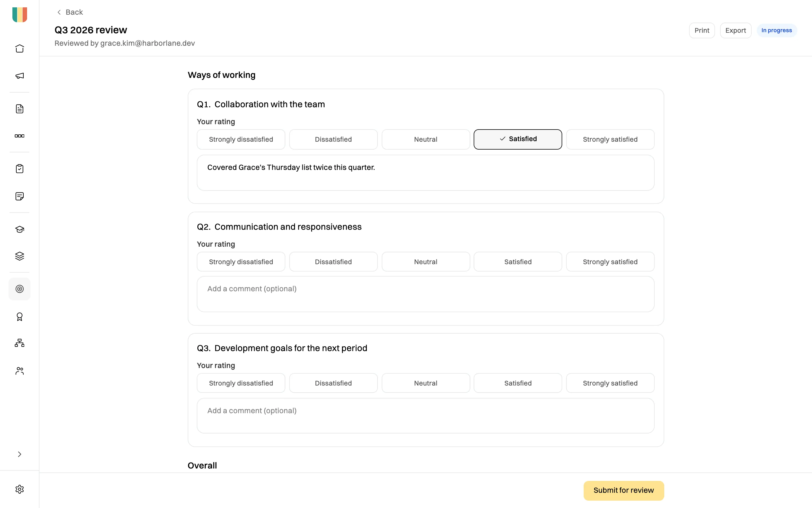Rate Q3 as Satisfied
This screenshot has height=508, width=812.
[x=518, y=383]
